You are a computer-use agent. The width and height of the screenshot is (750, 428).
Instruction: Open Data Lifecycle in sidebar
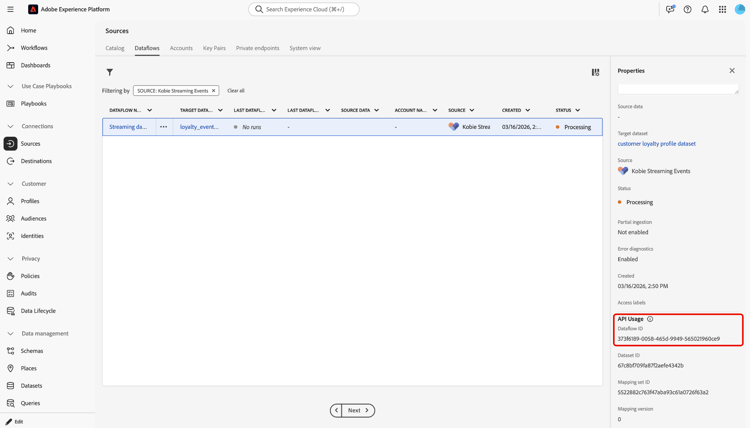pos(38,311)
